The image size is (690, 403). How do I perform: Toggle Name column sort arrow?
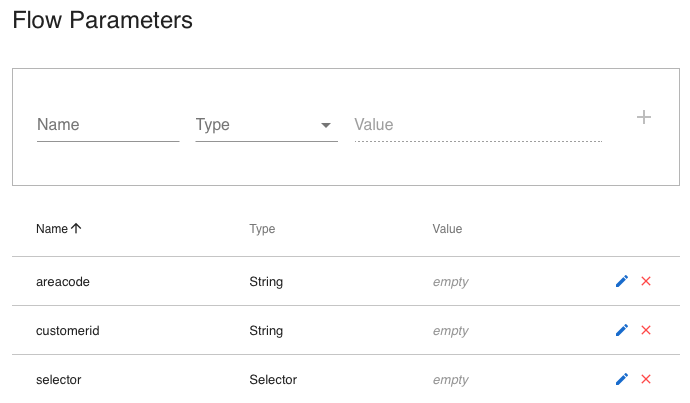click(x=76, y=228)
